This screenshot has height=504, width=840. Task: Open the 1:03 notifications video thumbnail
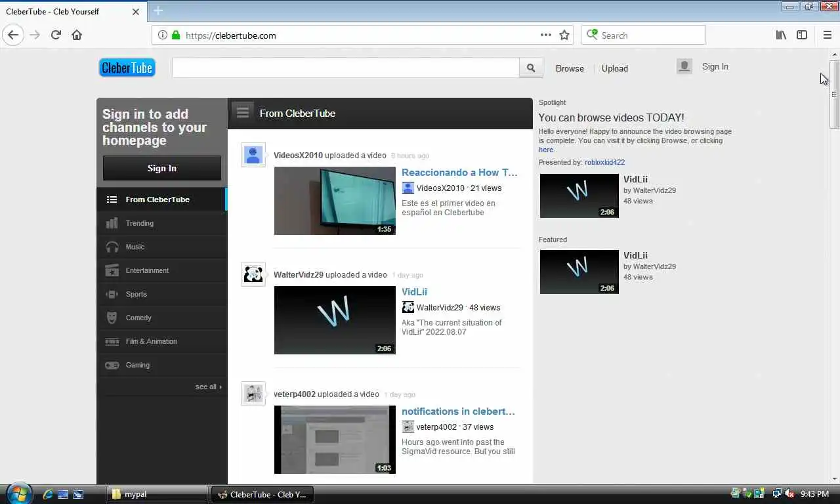click(335, 440)
